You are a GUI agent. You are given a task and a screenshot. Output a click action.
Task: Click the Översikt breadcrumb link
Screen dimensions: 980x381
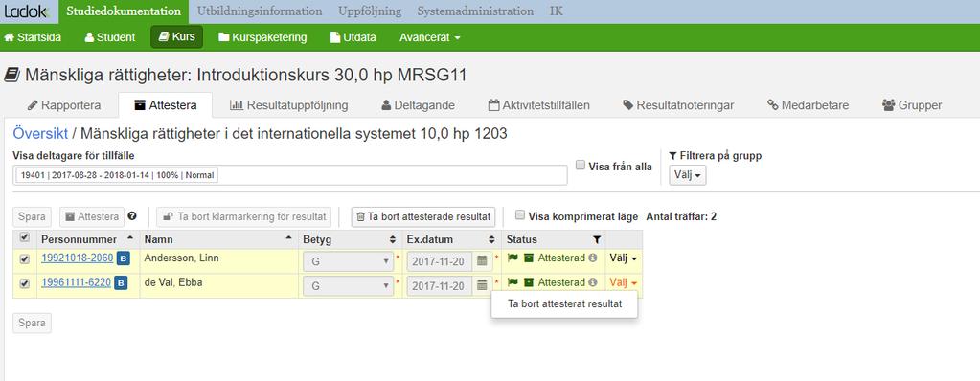coord(40,134)
